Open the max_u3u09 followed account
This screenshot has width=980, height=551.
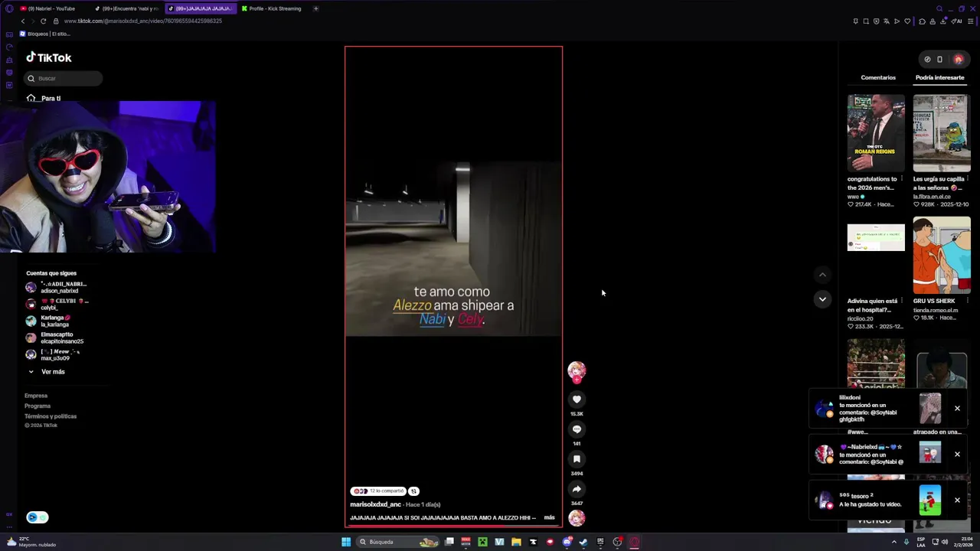52,354
